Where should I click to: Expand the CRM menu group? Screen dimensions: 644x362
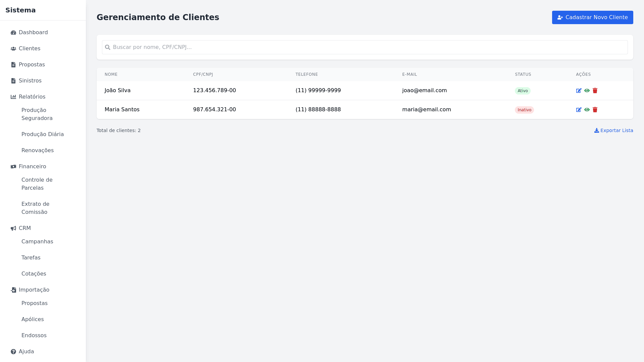pyautogui.click(x=25, y=228)
